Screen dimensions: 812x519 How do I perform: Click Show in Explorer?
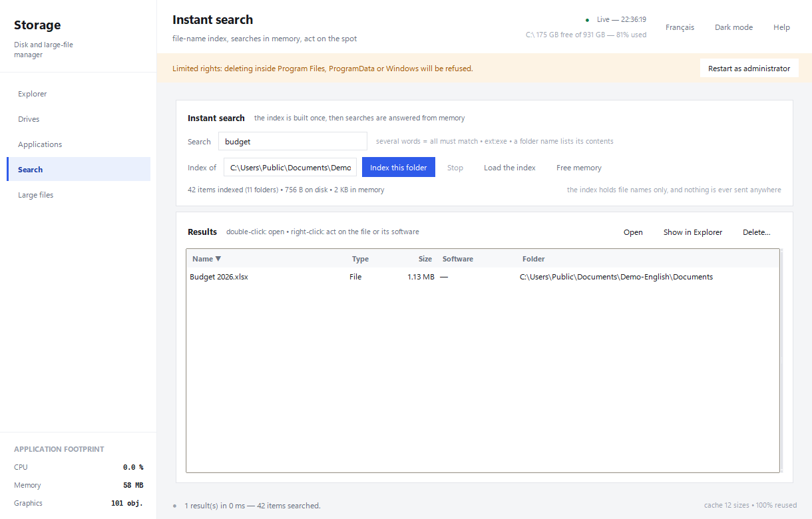pos(693,232)
